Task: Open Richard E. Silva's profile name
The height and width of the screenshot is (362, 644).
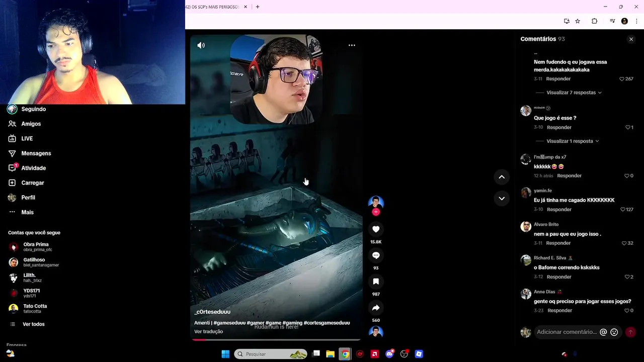Action: point(550,258)
